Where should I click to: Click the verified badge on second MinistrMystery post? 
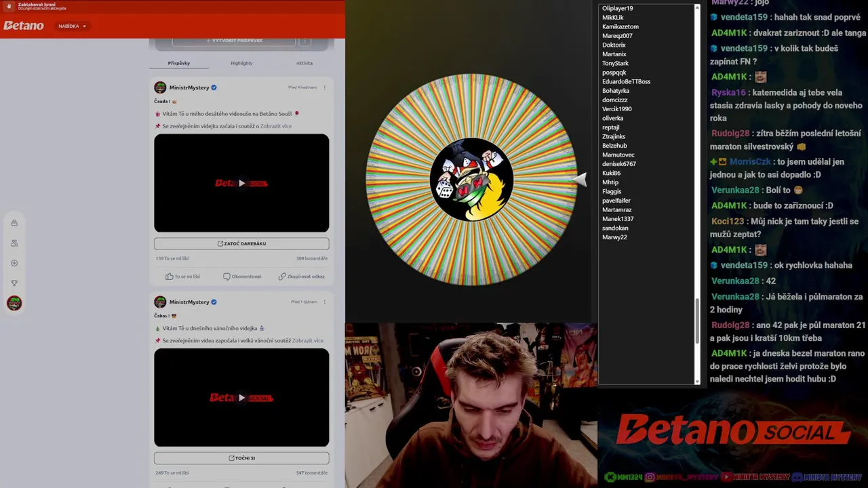coord(214,302)
